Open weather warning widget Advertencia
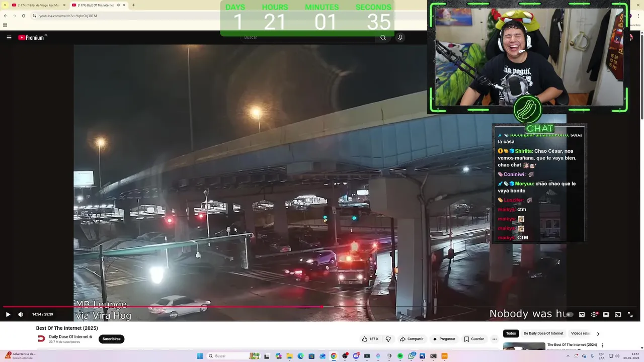 pyautogui.click(x=19, y=356)
